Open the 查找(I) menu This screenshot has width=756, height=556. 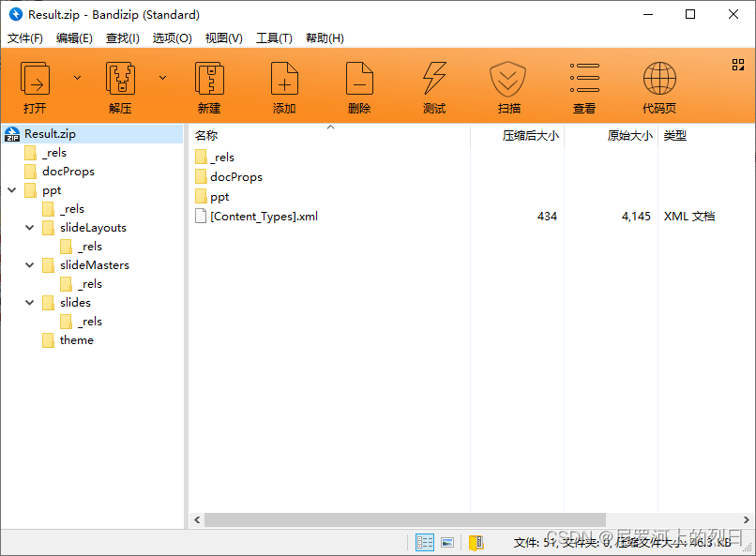tap(123, 38)
